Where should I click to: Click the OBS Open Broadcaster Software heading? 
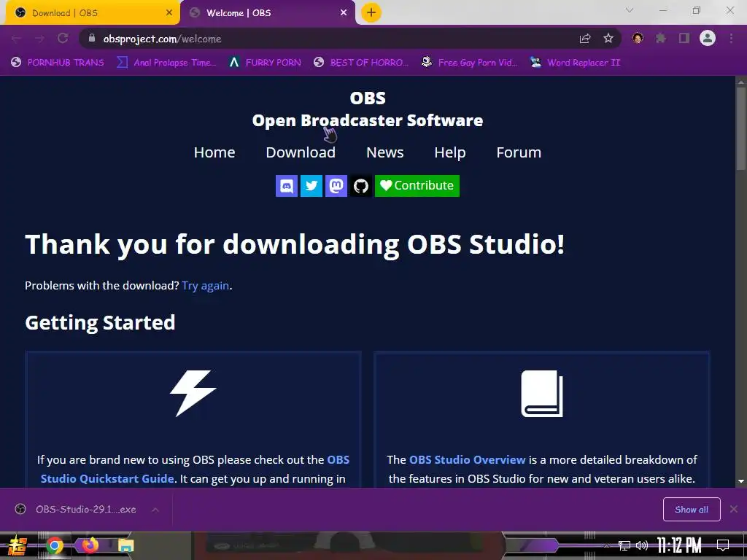pos(368,109)
